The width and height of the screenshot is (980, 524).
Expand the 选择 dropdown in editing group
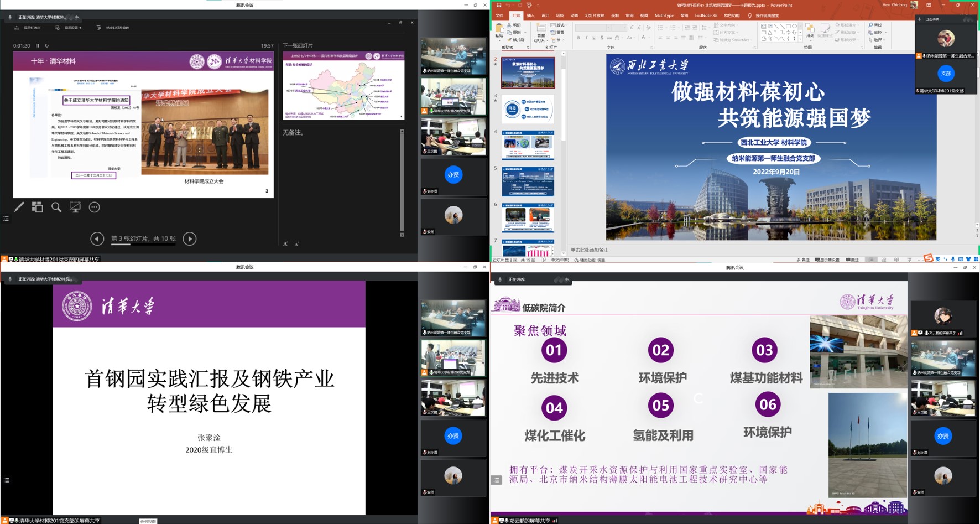tap(877, 40)
